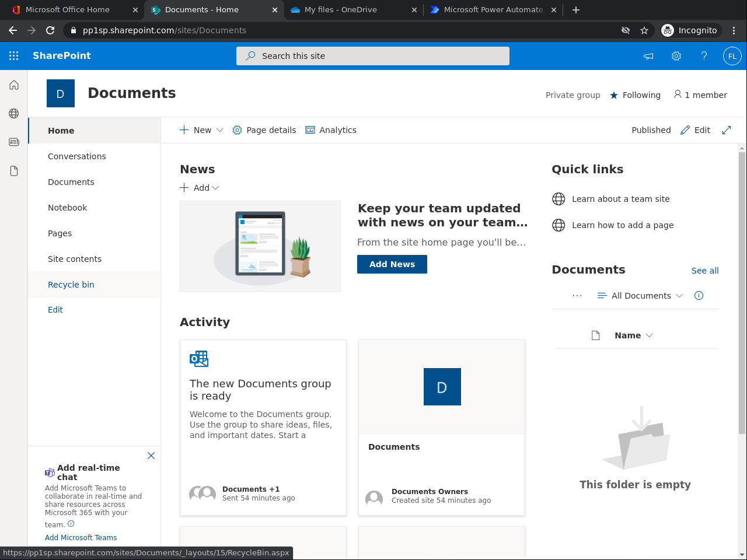Switch to Microsoft Power Automate tab
747x560 pixels.
tap(493, 10)
